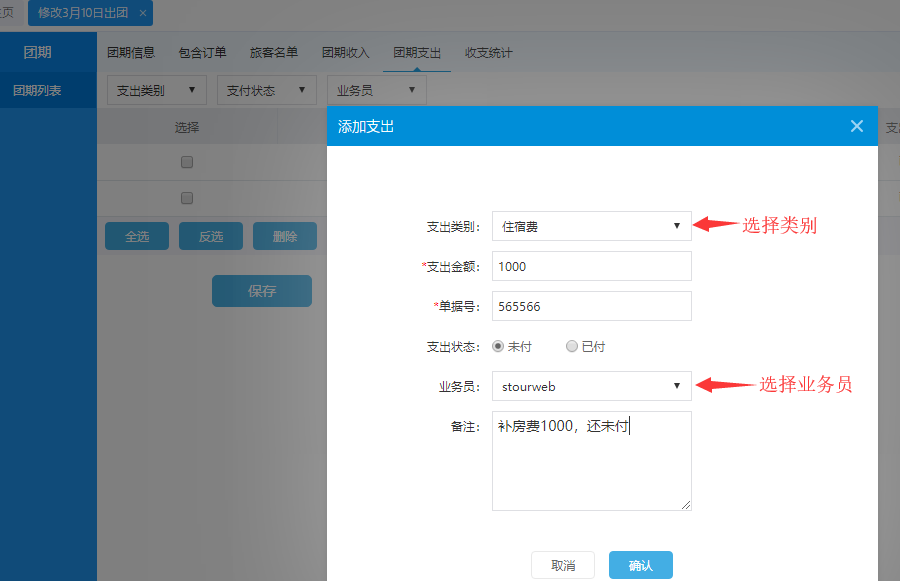Screen dimensions: 900x581
Task: Switch to the 团期信息 tab
Action: point(131,53)
